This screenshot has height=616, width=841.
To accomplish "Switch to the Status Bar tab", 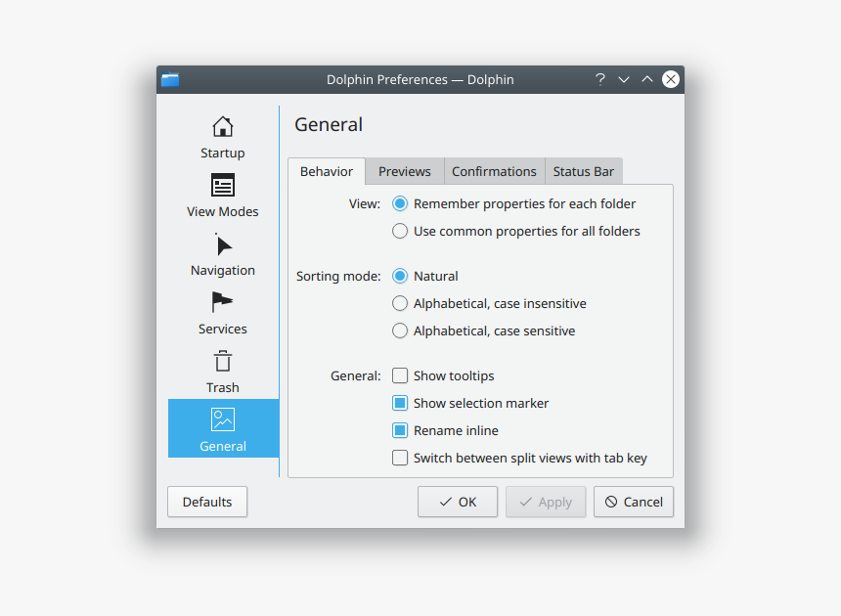I will coord(584,171).
